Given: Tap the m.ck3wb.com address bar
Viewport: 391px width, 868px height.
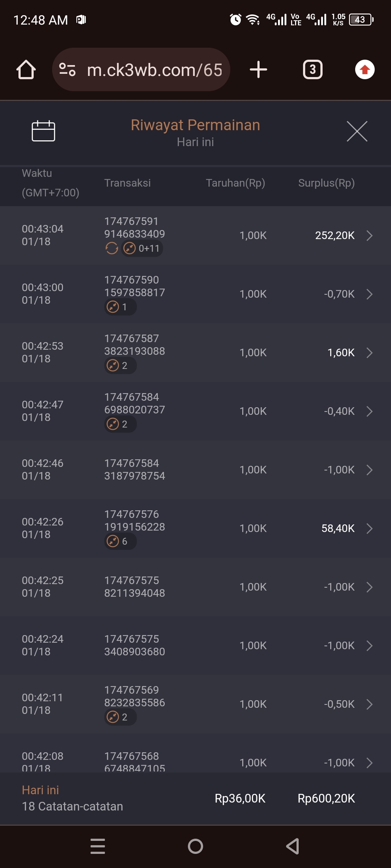Looking at the screenshot, I should click(x=155, y=70).
